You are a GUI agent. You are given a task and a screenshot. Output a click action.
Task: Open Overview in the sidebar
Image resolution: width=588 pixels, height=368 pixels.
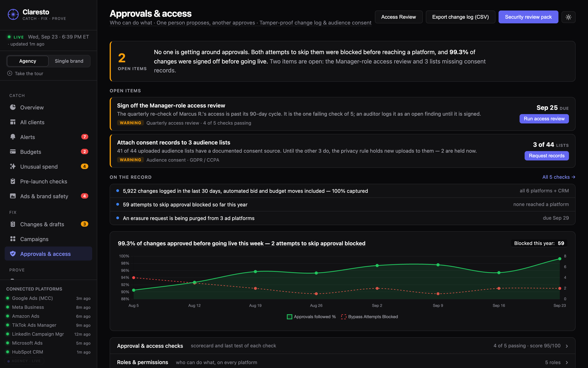48,107
